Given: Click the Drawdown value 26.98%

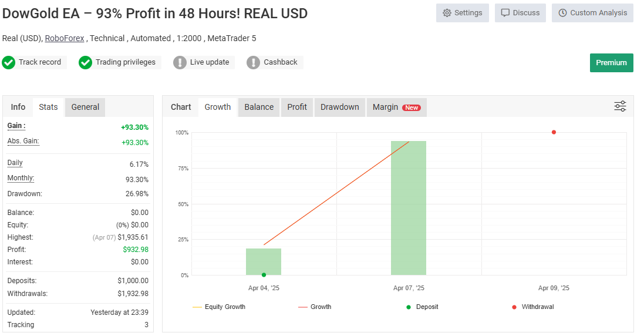Looking at the screenshot, I should tap(137, 193).
